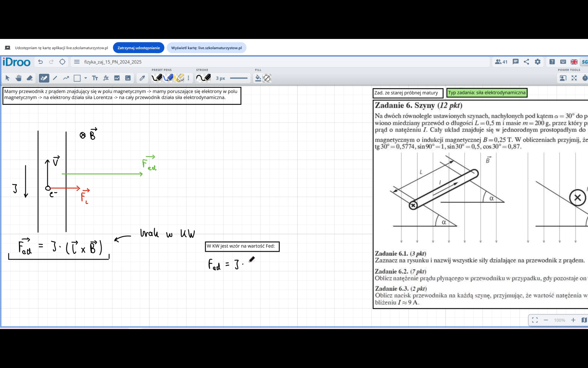This screenshot has width=588, height=368.
Task: Share the board link
Action: (526, 62)
